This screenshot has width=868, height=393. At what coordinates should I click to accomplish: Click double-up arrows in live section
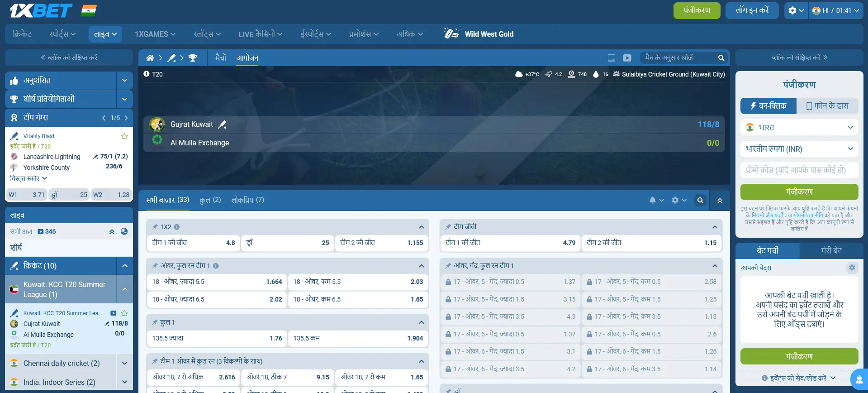click(x=112, y=231)
